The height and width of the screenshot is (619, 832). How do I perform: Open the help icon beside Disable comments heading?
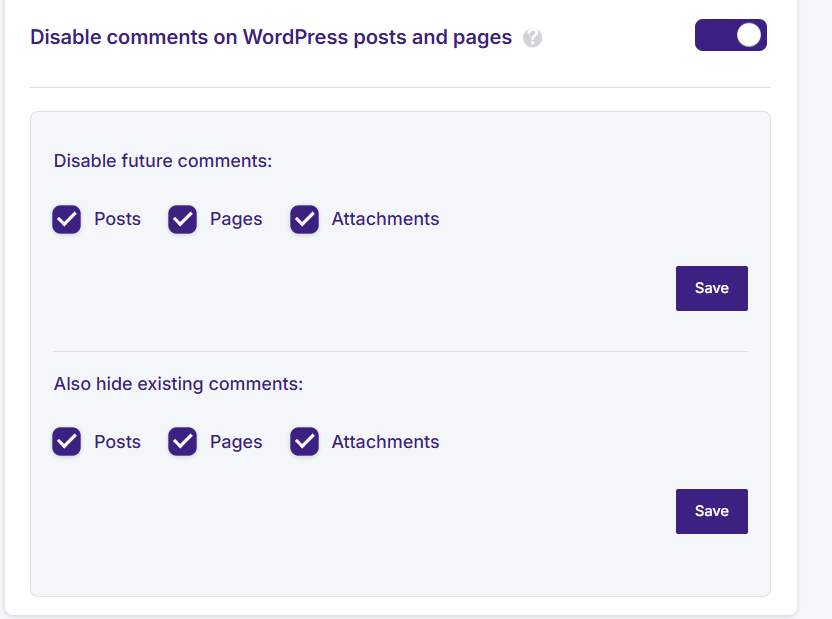tap(532, 38)
